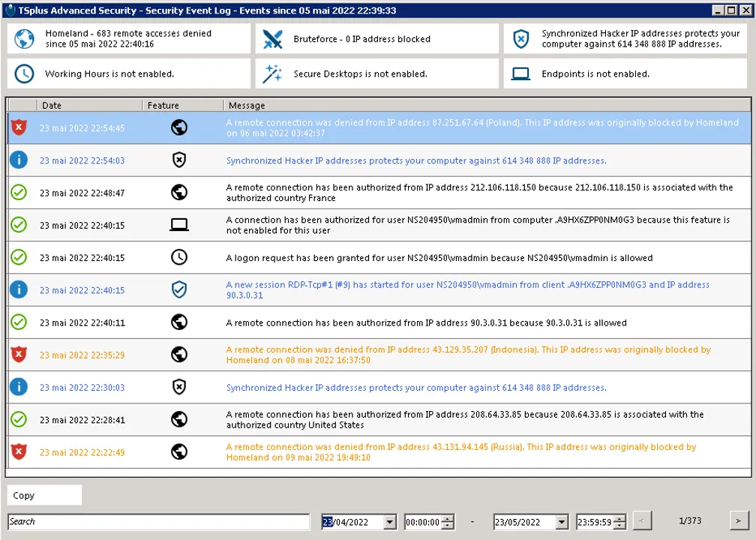756x540 pixels.
Task: Click globe feature icon in Russia denied row
Action: 179,451
